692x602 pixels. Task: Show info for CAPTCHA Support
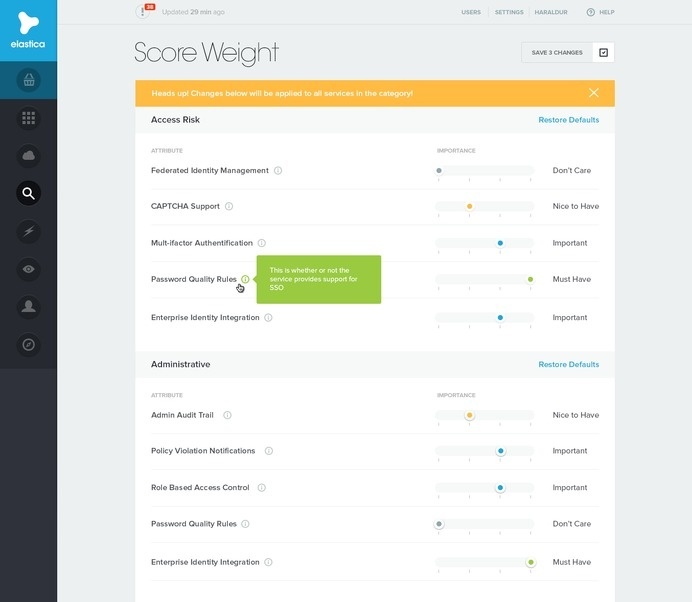(x=229, y=206)
